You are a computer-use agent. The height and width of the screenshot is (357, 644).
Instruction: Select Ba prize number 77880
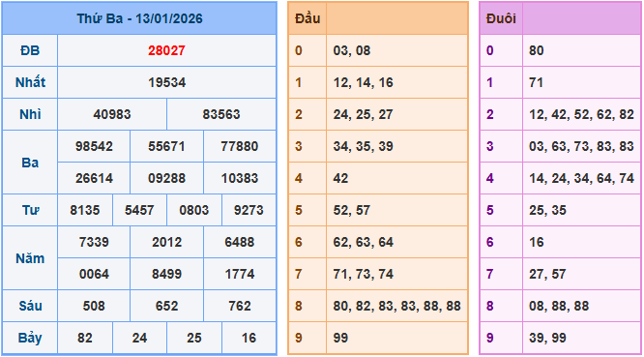point(240,146)
